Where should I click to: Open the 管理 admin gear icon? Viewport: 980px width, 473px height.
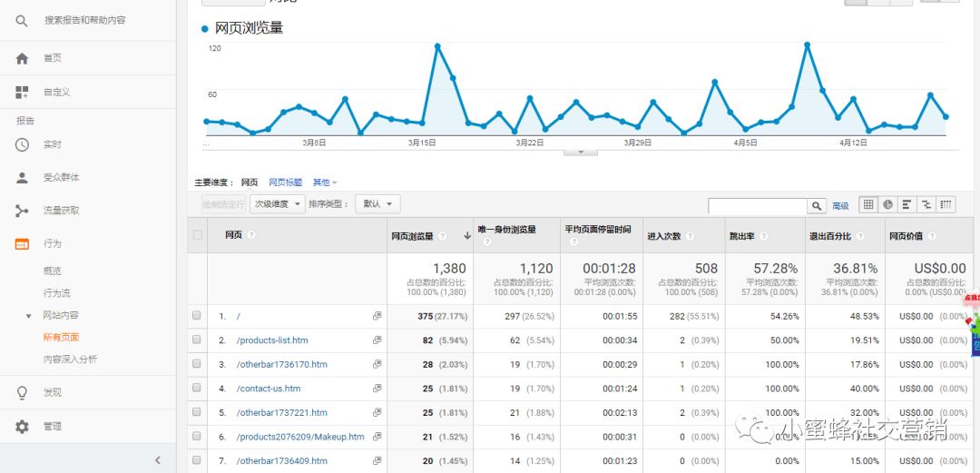click(22, 427)
